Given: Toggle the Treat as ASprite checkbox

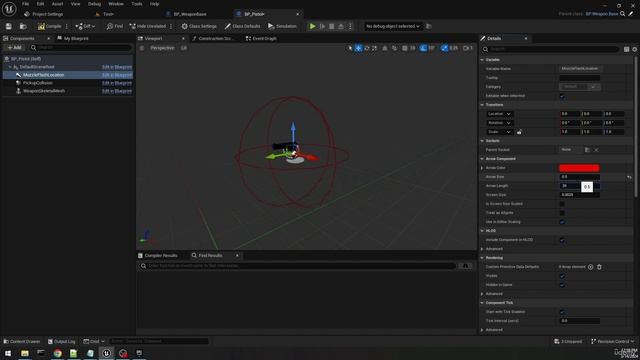Looking at the screenshot, I should (562, 213).
